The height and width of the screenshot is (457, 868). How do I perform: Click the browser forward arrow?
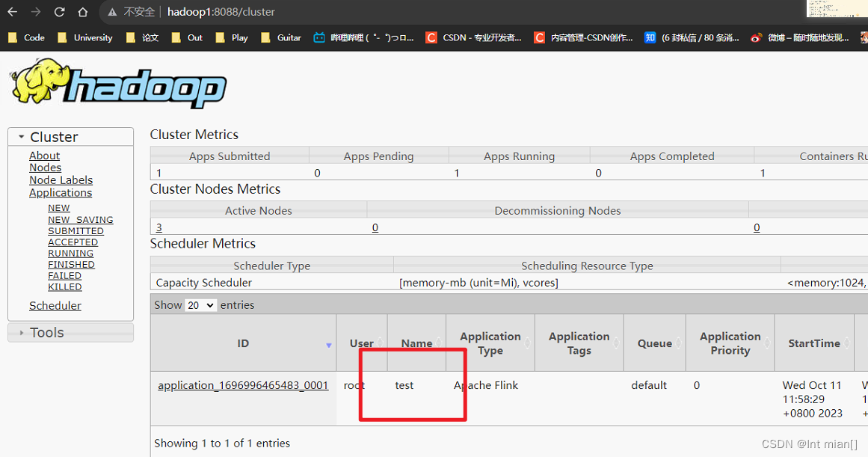(x=36, y=12)
